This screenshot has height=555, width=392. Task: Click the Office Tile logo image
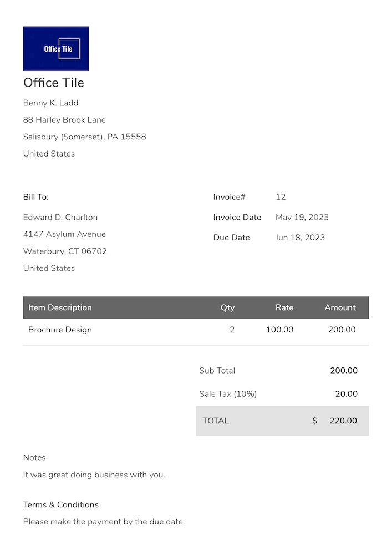tap(56, 49)
